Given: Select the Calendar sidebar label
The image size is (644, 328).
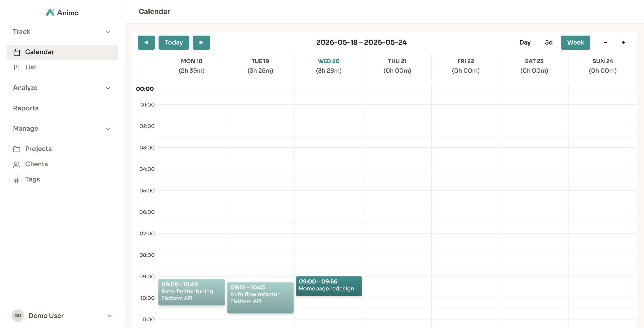Looking at the screenshot, I should pos(40,52).
